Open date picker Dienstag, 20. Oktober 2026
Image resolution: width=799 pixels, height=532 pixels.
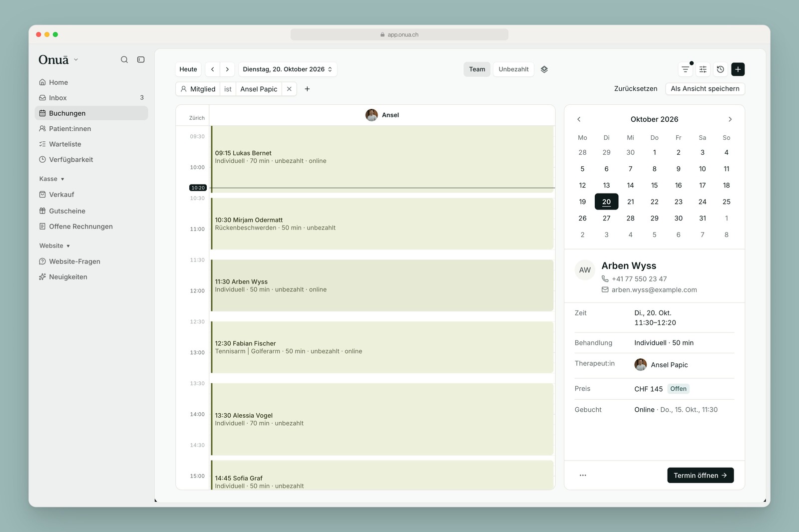288,69
